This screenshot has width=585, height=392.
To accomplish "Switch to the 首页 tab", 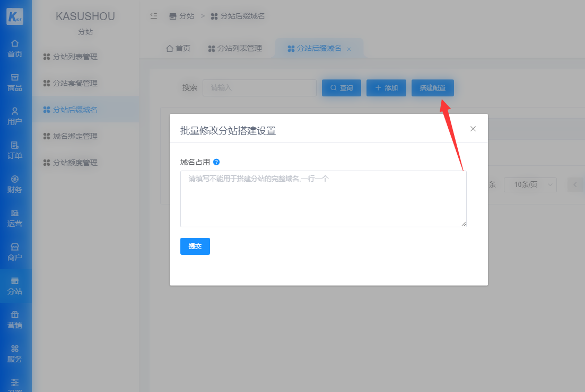I will (x=178, y=48).
